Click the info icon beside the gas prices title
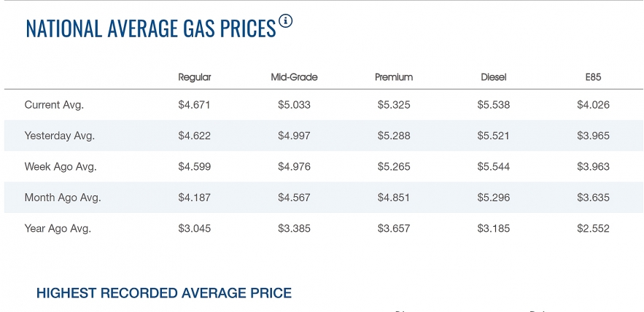 pyautogui.click(x=285, y=21)
